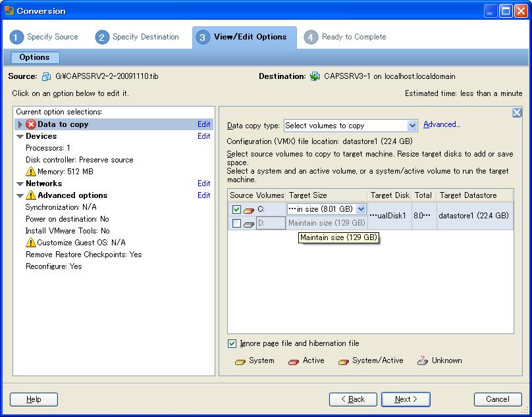Click the total size cell for VirtualDisk1

424,216
